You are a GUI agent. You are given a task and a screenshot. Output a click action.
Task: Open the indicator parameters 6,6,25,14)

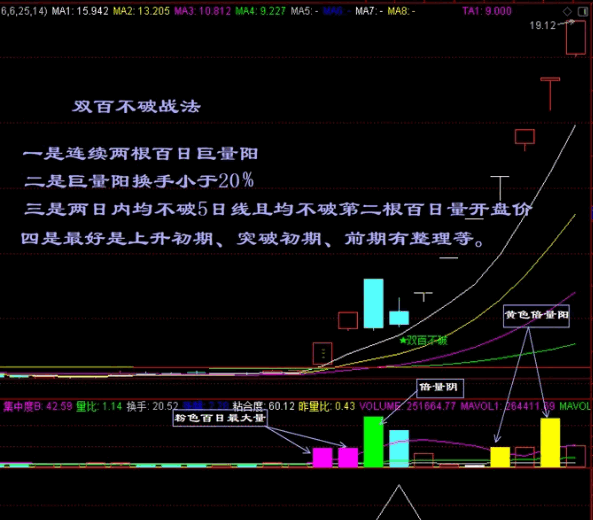point(23,11)
